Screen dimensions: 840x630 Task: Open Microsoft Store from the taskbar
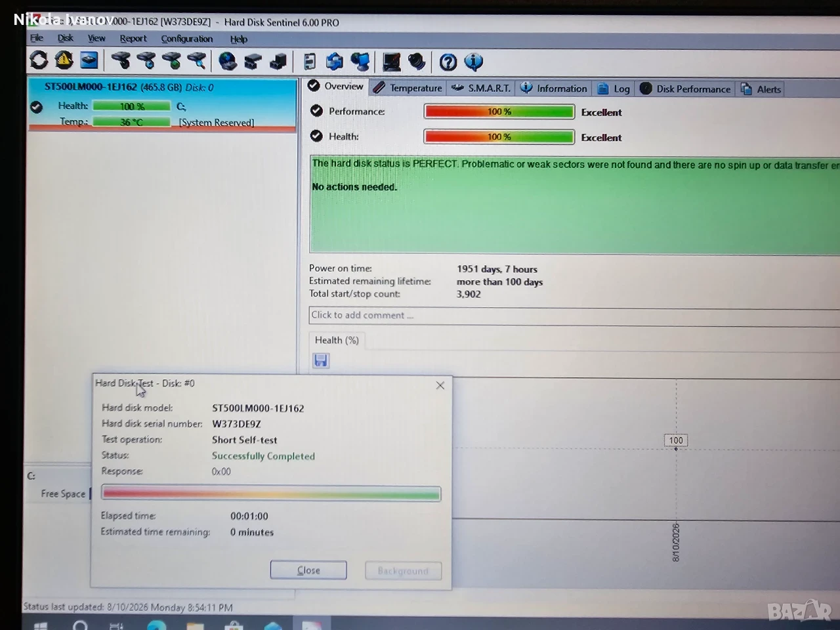coord(234,625)
